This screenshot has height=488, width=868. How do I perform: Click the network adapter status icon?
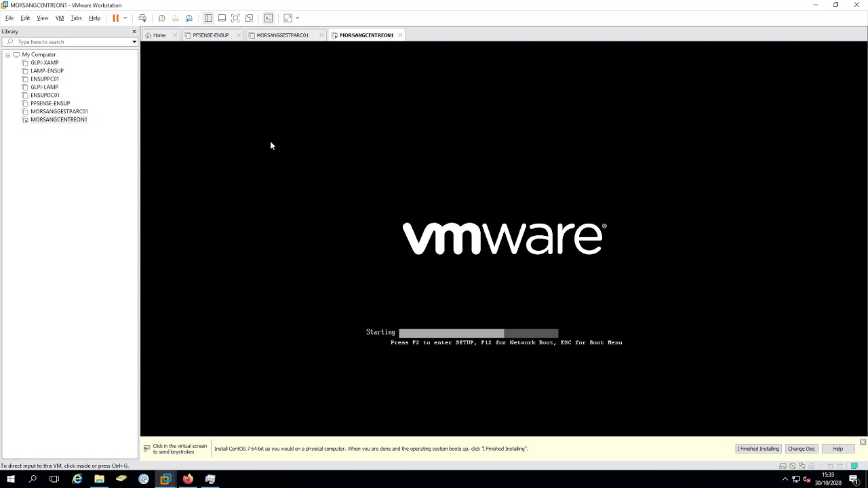coord(802,466)
